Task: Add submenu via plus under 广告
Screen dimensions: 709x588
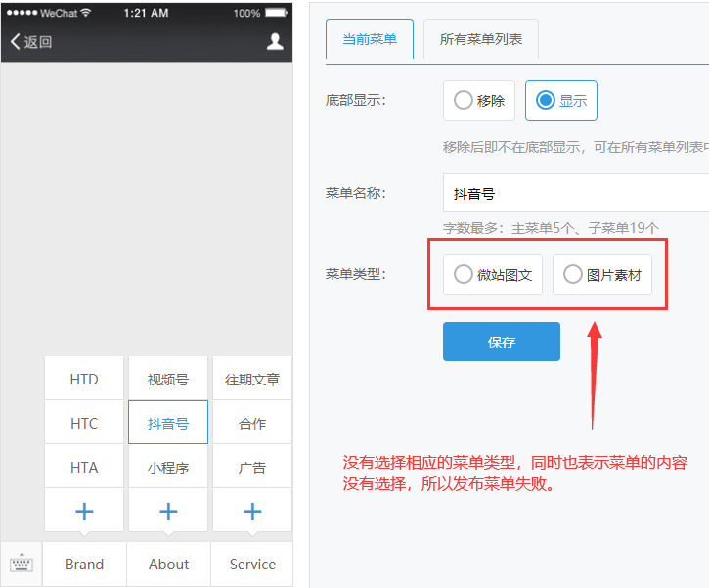Action: click(x=252, y=511)
